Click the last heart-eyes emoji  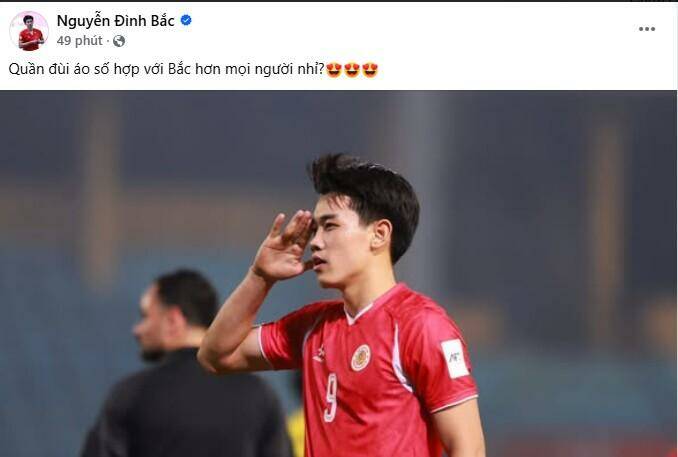(370, 70)
